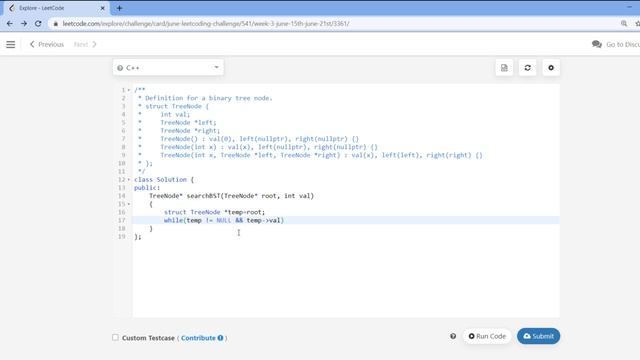Run Code button
Screen dimensions: 640x360
click(x=487, y=336)
